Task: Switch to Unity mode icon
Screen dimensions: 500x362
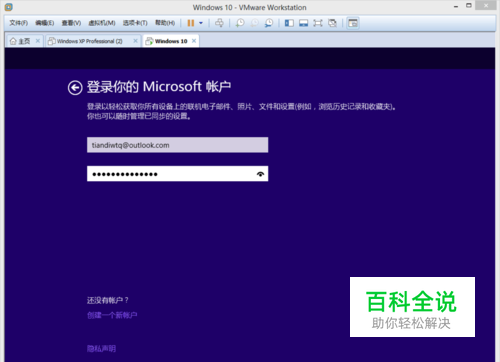Action: 332,23
